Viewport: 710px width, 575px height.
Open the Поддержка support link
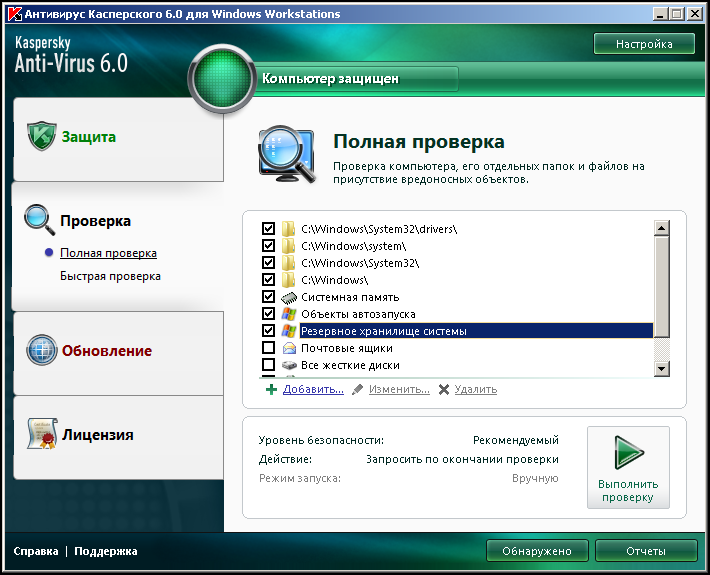click(106, 551)
